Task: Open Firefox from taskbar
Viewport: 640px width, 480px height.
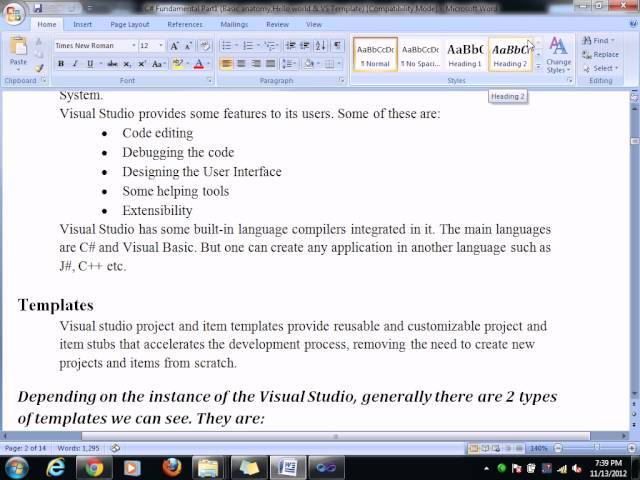Action: [x=172, y=467]
